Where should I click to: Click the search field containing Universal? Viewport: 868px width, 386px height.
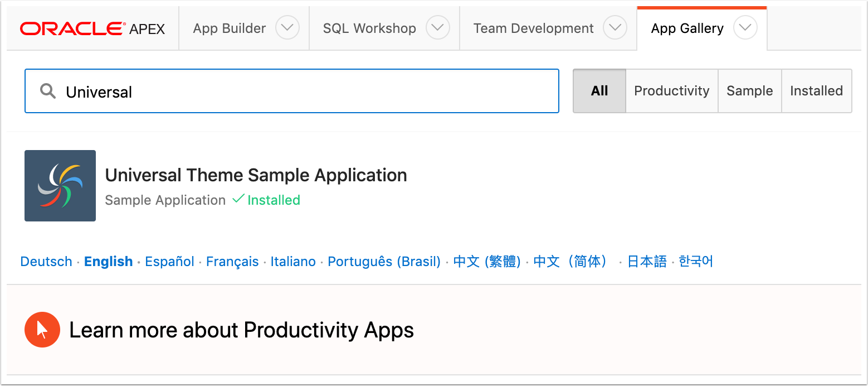coord(292,91)
